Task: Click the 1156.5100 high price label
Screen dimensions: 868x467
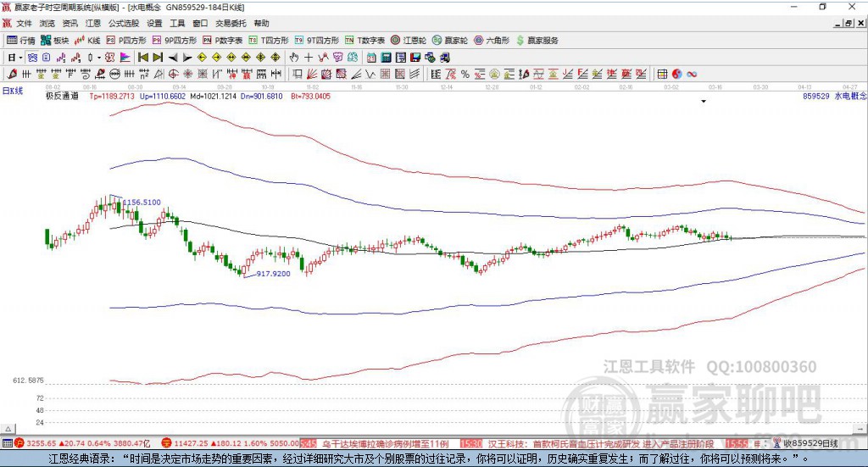Action: 142,203
